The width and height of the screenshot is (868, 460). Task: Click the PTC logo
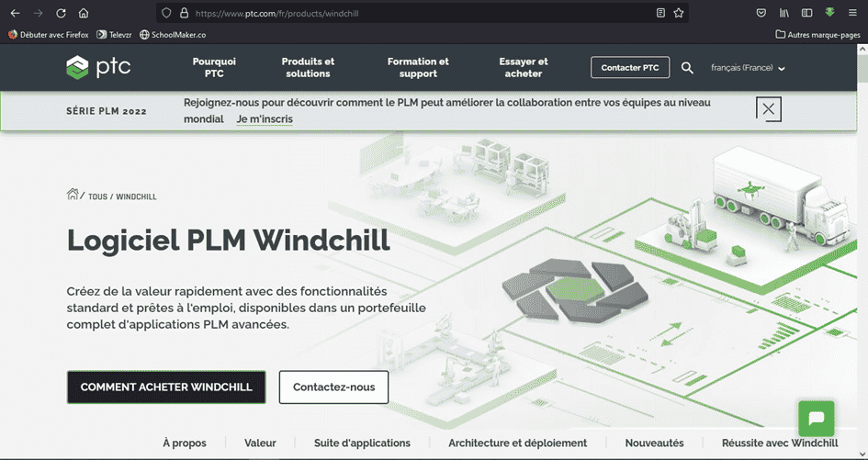98,67
